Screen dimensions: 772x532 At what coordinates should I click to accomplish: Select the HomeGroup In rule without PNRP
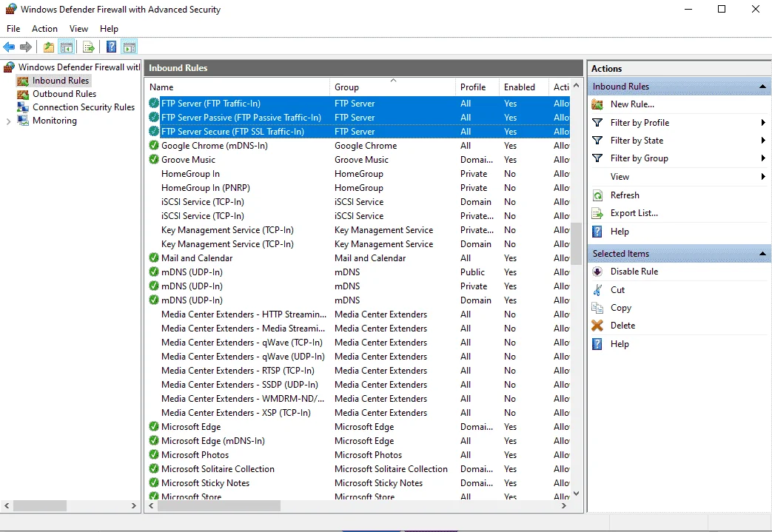coord(359,174)
